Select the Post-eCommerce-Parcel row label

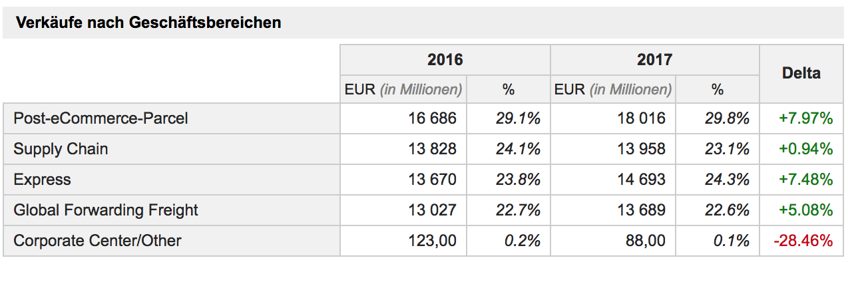[101, 118]
